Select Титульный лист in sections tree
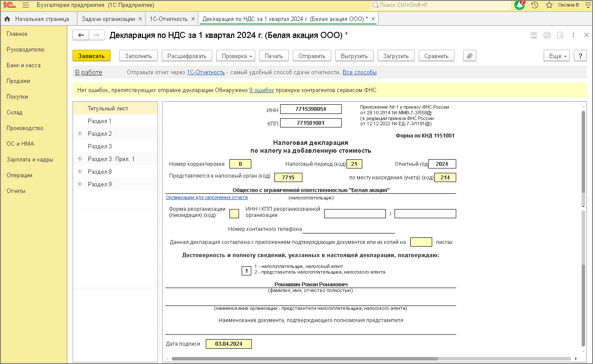Image resolution: width=593 pixels, height=364 pixels. tap(115, 108)
